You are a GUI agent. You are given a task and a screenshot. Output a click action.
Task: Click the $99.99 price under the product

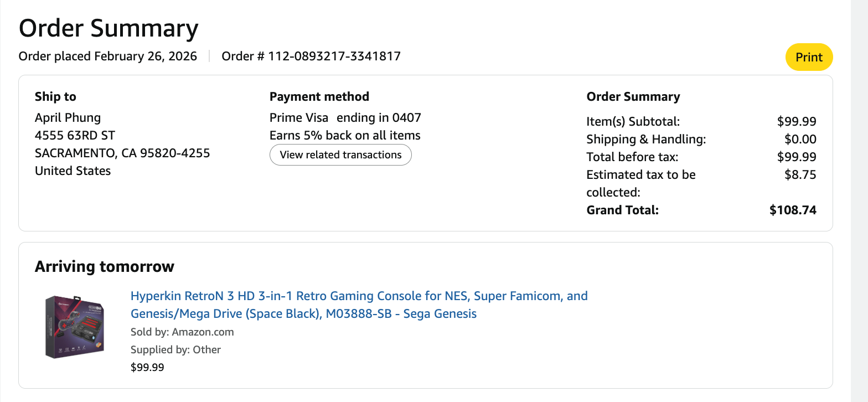point(147,367)
